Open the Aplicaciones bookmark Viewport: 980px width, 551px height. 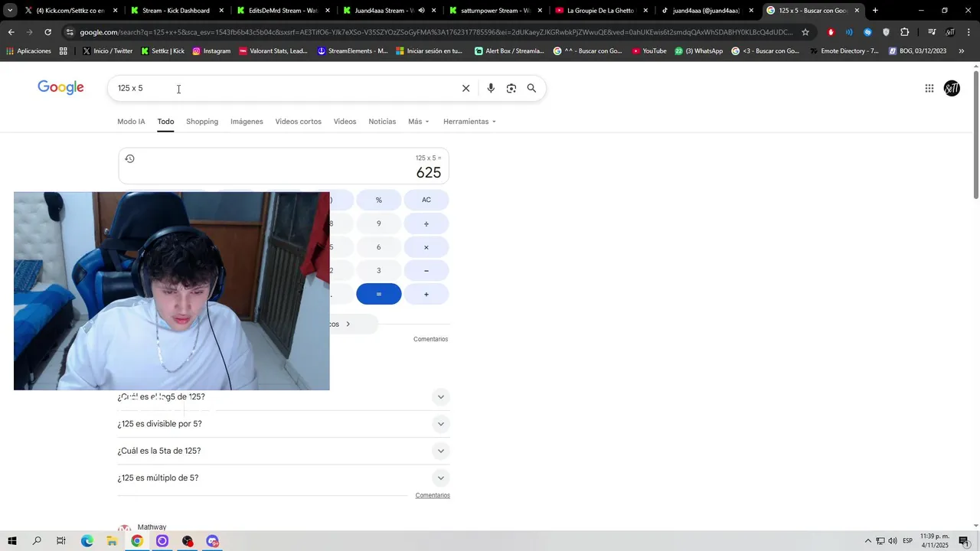coord(28,51)
